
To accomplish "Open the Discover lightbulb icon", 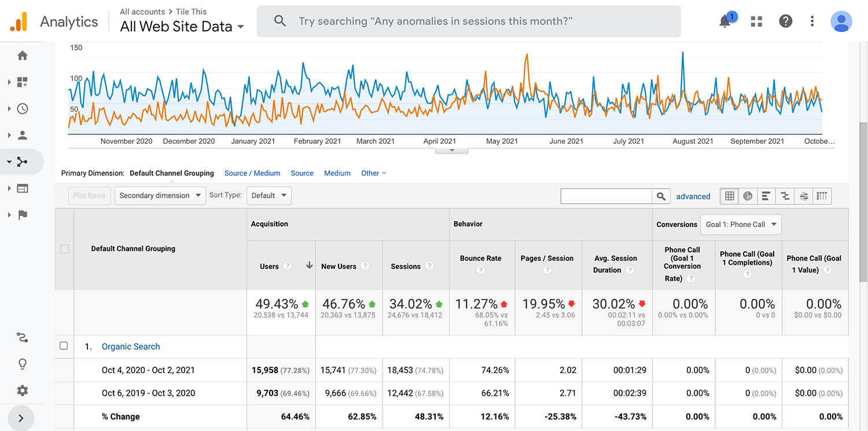I will click(23, 364).
